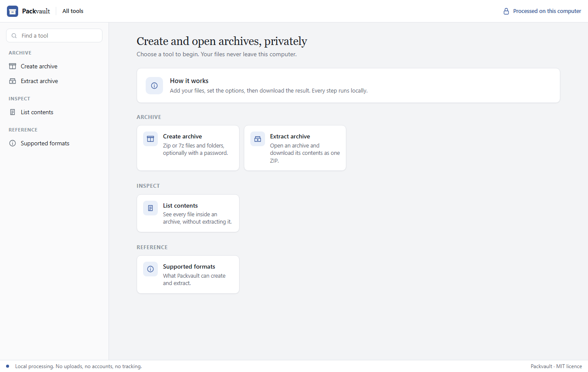588x372 pixels.
Task: Click the info icon on the Supported formats card
Action: (150, 269)
